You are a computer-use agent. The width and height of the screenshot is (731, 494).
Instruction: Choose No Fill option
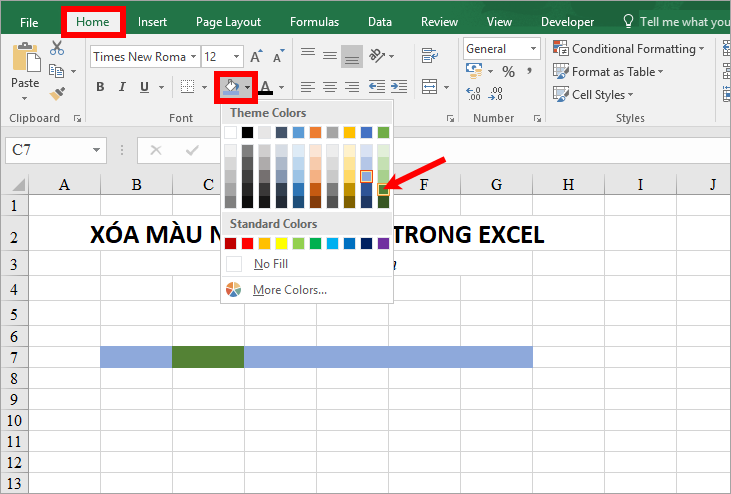tap(307, 264)
